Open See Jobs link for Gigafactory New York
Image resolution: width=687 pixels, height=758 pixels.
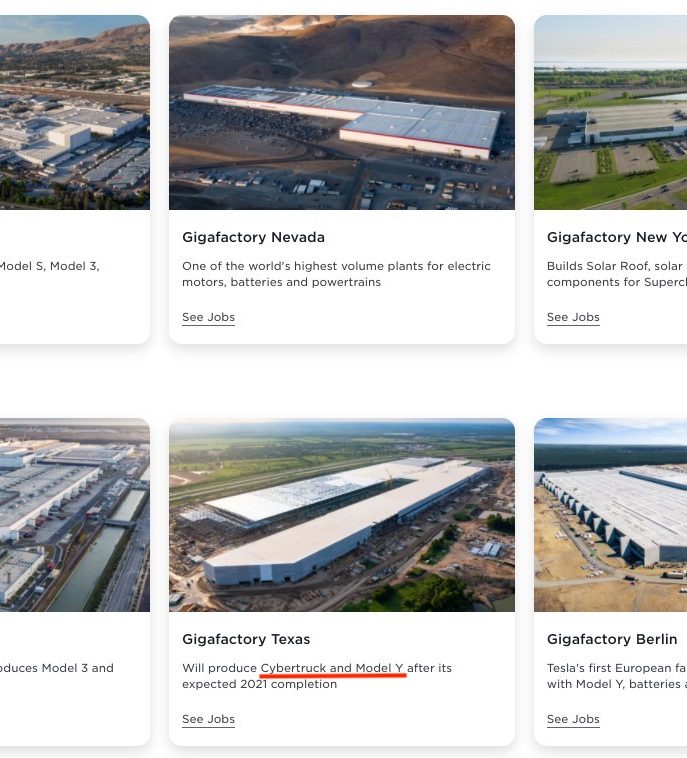pos(573,317)
